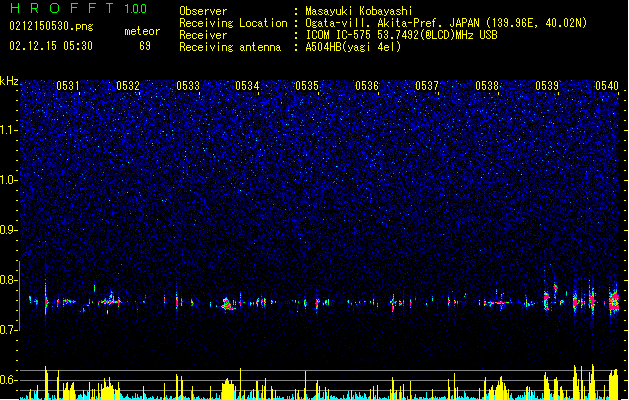Click the Receiving Location label
The height and width of the screenshot is (400, 629).
click(233, 23)
